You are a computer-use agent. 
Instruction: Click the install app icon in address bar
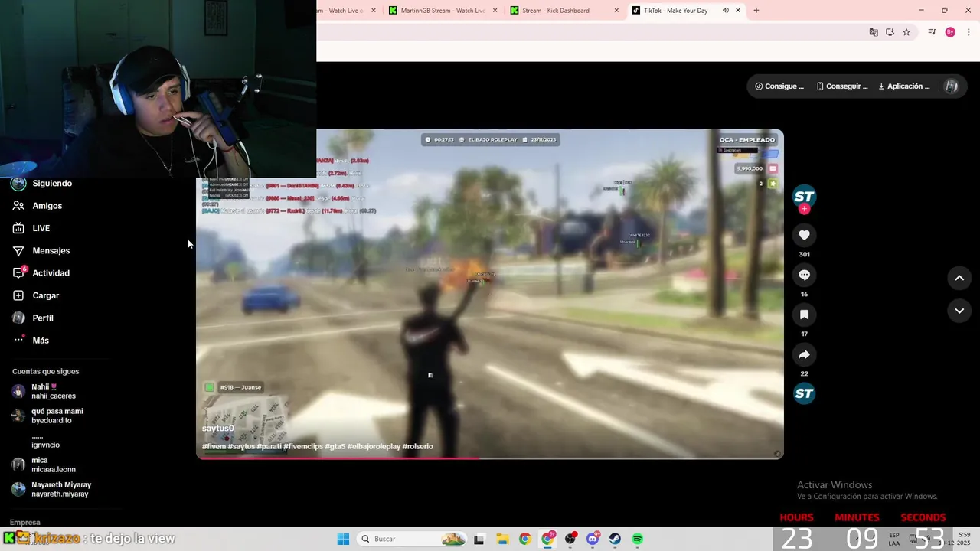pos(890,32)
